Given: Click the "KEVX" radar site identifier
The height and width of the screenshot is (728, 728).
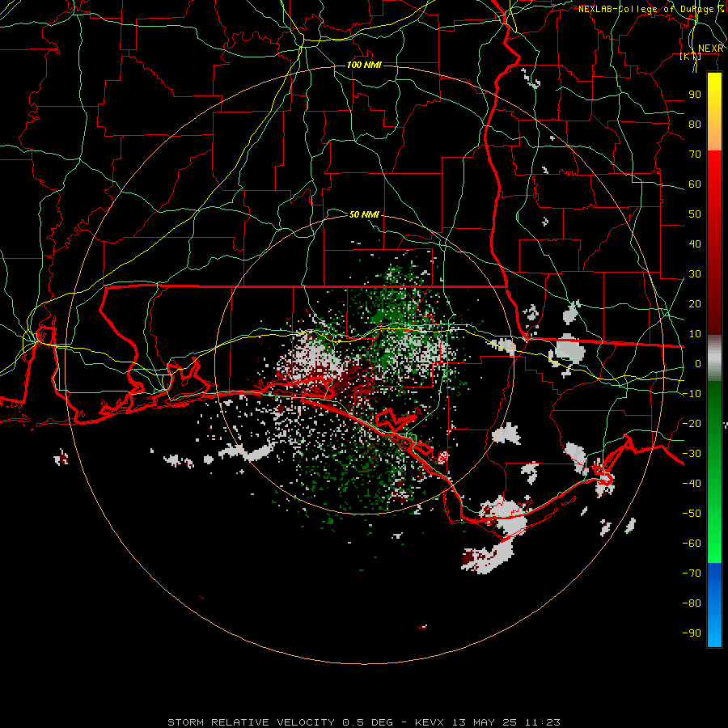Looking at the screenshot, I should click(430, 722).
